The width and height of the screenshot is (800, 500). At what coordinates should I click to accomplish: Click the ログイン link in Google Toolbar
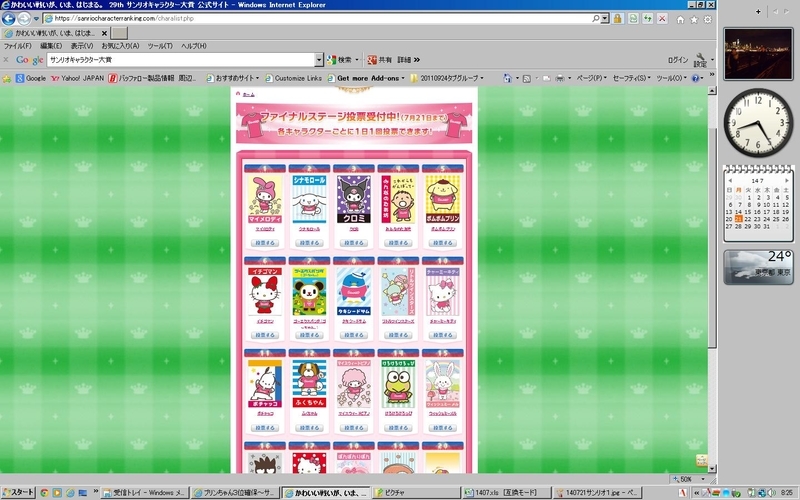click(678, 60)
